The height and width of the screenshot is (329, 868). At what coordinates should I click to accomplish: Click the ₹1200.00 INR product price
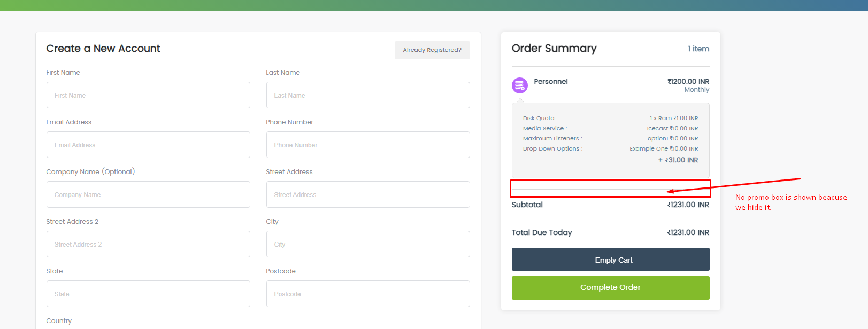click(688, 82)
